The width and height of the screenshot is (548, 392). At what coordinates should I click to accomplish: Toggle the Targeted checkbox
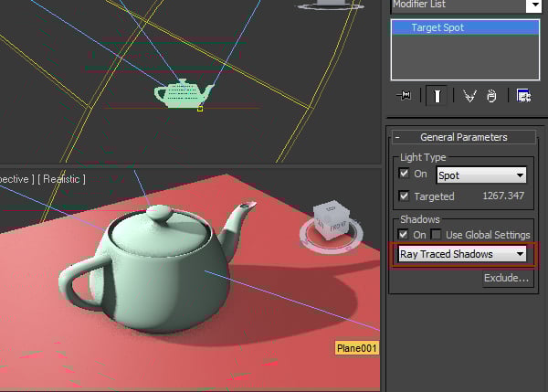click(404, 196)
